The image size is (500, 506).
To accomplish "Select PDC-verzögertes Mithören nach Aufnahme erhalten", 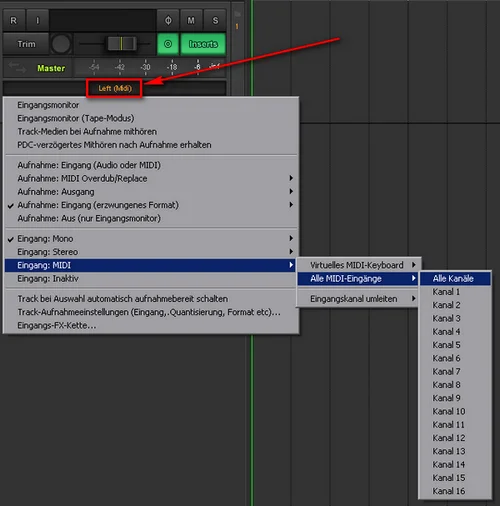I will pos(151,145).
